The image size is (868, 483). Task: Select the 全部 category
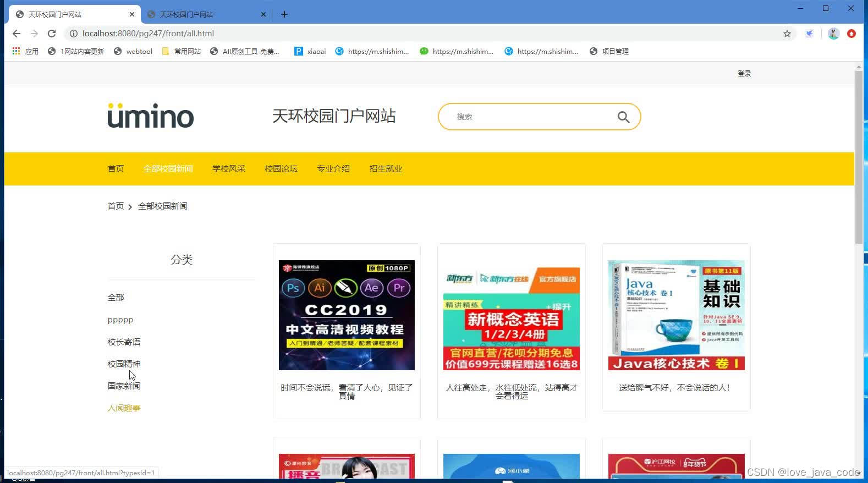tap(116, 297)
